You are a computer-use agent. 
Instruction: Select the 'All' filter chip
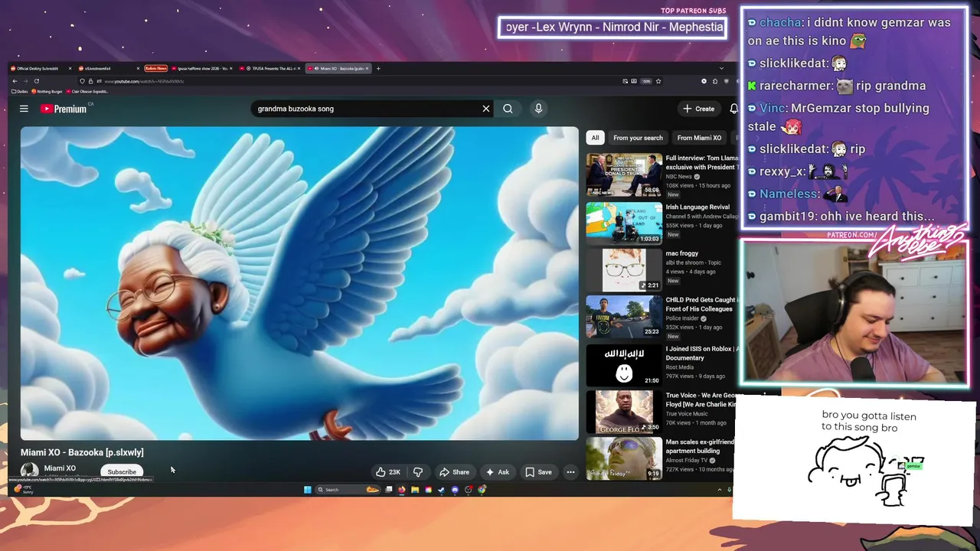[x=595, y=138]
